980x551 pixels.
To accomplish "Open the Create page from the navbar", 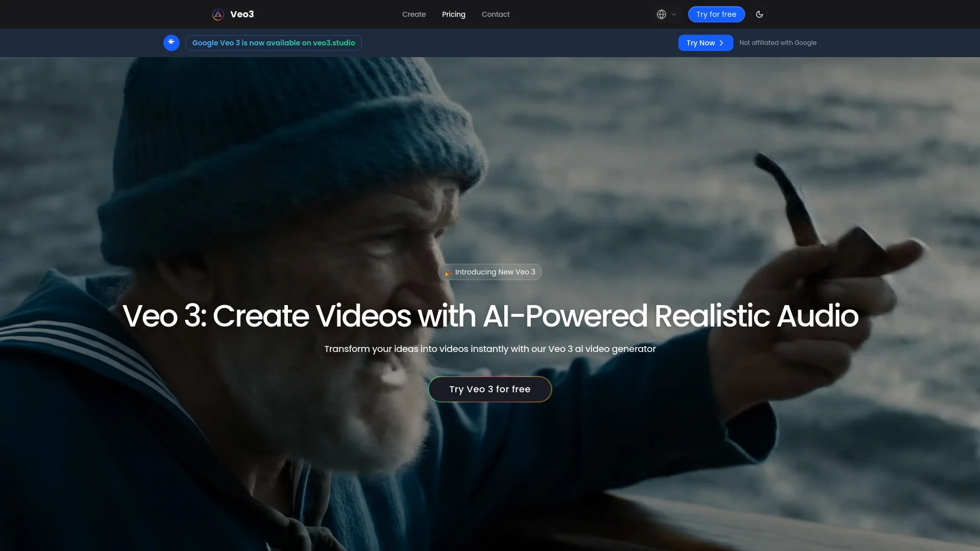I will coord(413,14).
